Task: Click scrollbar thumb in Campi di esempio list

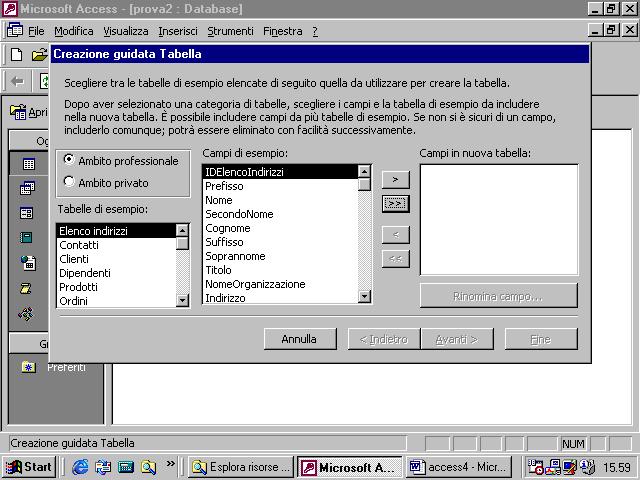Action: (364, 184)
